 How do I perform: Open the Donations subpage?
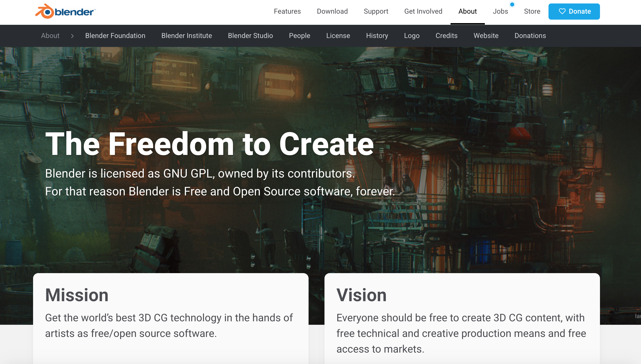tap(530, 36)
